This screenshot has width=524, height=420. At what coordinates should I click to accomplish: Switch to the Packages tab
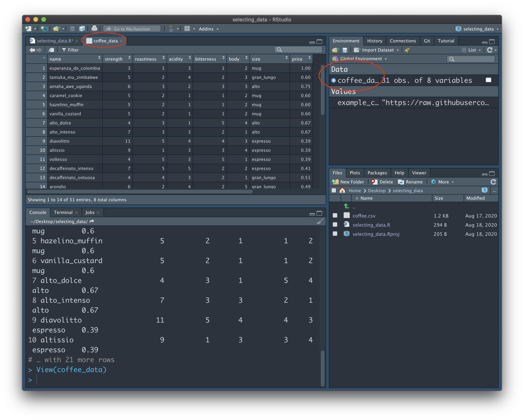click(377, 173)
